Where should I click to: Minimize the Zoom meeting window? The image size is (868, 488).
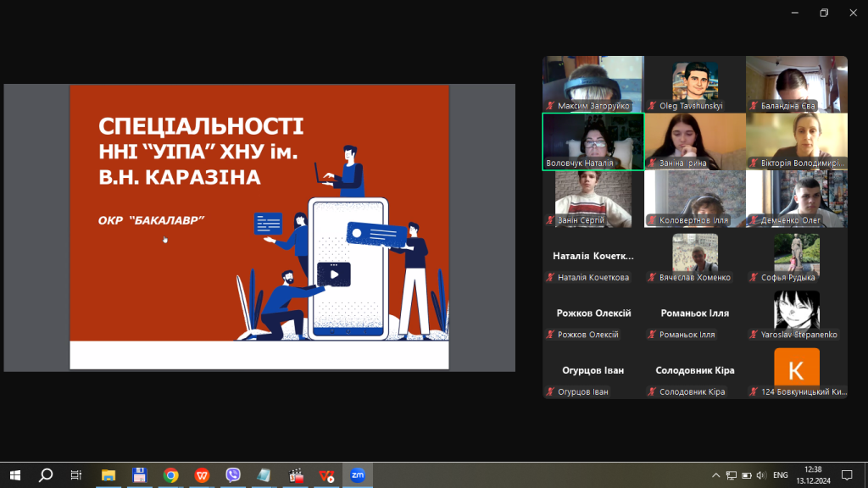click(795, 13)
